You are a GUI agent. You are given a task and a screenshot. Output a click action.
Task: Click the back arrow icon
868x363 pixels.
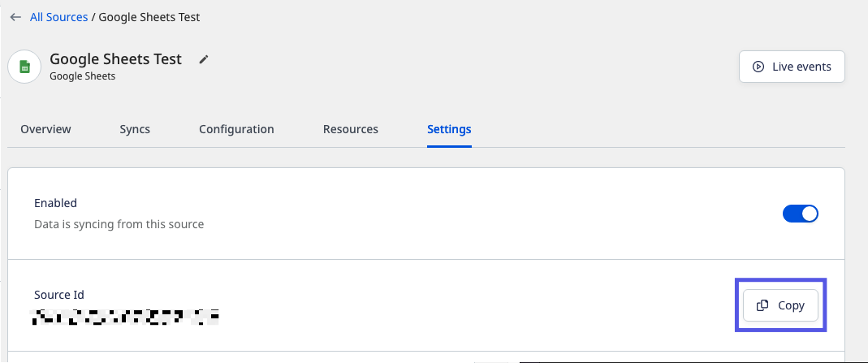tap(15, 17)
